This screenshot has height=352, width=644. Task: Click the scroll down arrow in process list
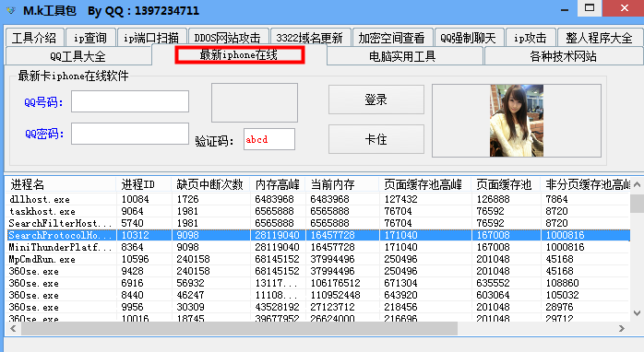coord(637,313)
